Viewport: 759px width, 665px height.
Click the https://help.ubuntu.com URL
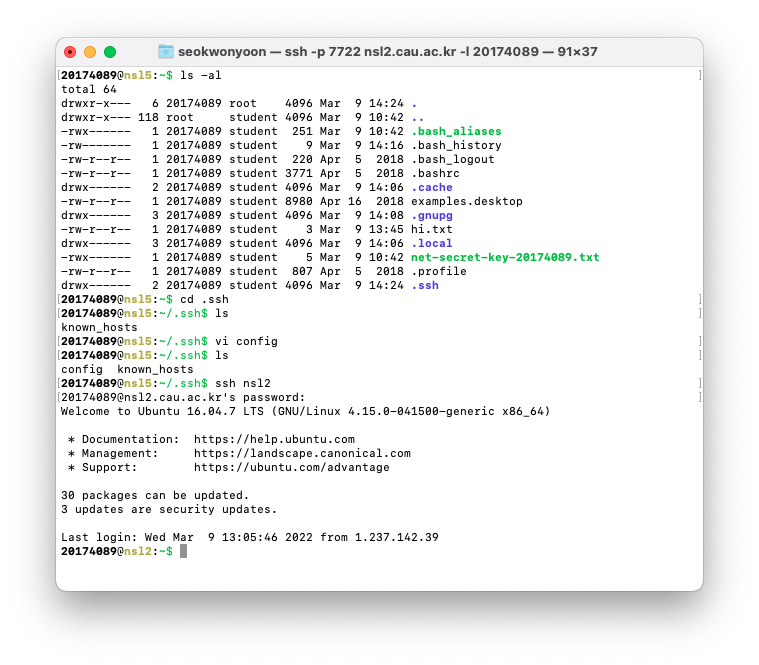click(x=274, y=439)
